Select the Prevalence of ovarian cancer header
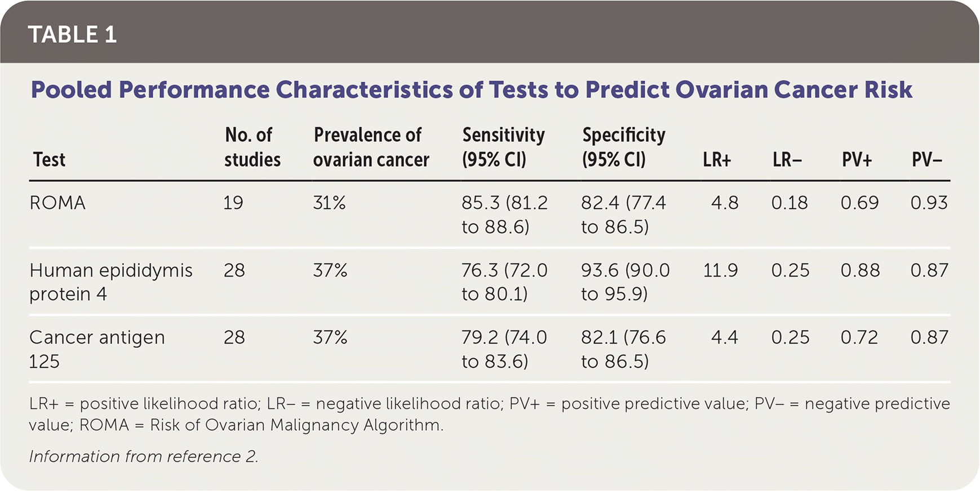 point(370,148)
